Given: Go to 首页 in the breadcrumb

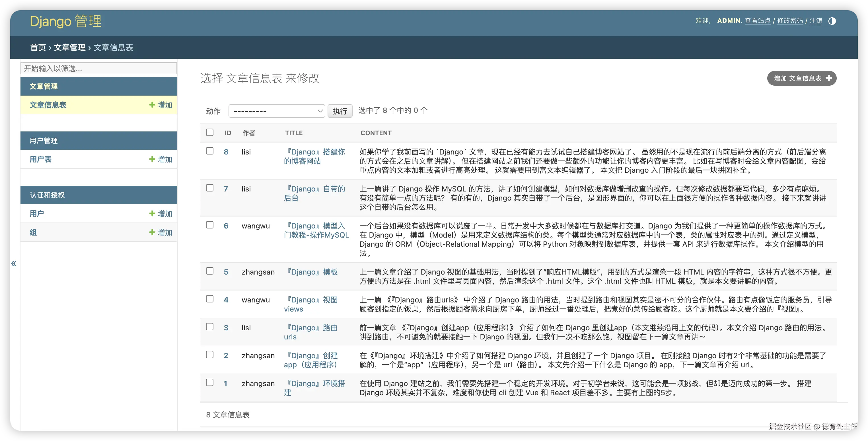Looking at the screenshot, I should coord(38,48).
